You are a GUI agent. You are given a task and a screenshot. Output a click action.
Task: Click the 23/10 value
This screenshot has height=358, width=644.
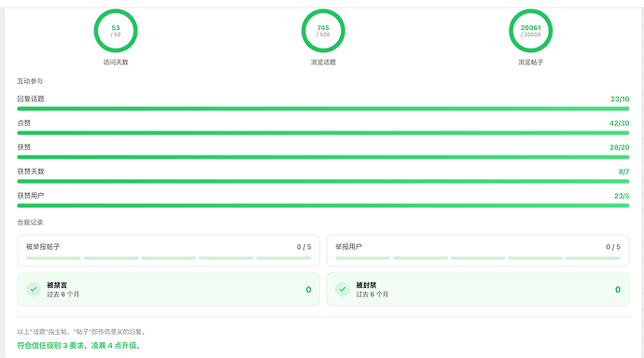(x=620, y=99)
